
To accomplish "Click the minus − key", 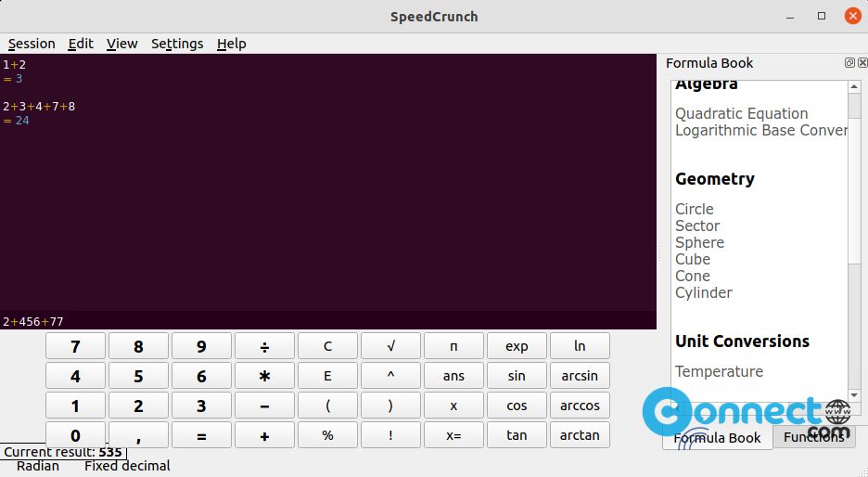I will click(x=264, y=406).
